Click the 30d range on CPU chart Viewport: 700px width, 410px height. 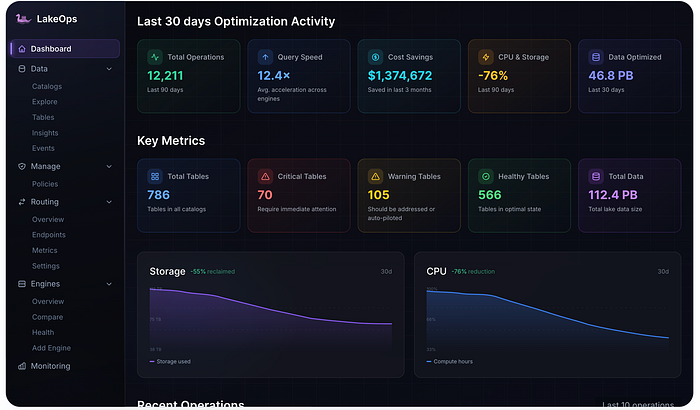(x=663, y=272)
